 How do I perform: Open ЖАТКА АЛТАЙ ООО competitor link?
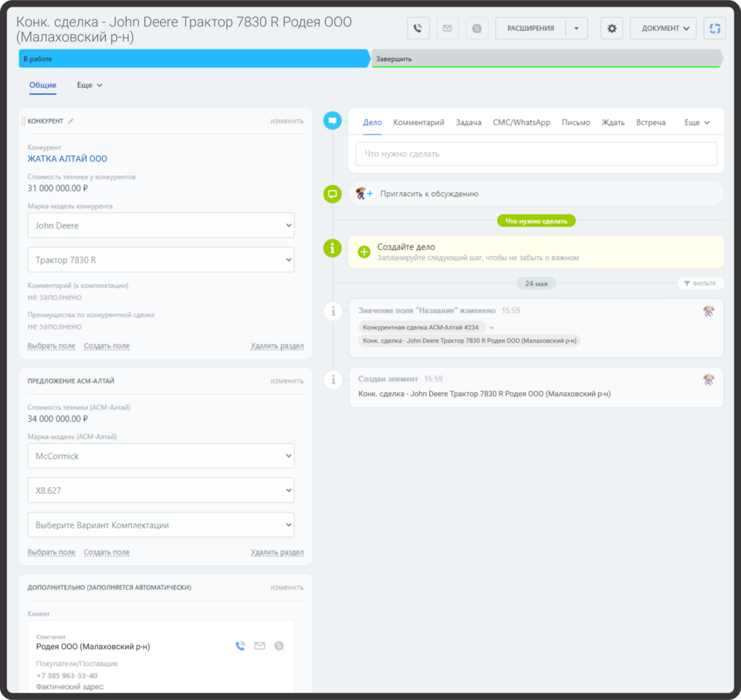point(67,159)
